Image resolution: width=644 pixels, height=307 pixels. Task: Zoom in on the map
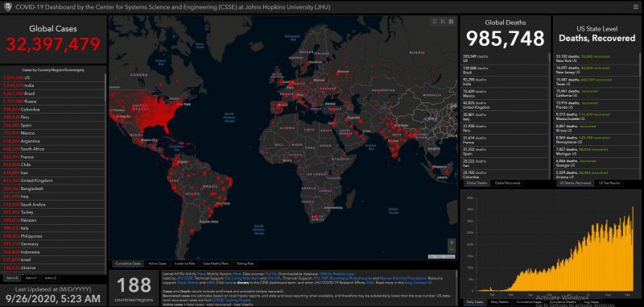(x=452, y=243)
